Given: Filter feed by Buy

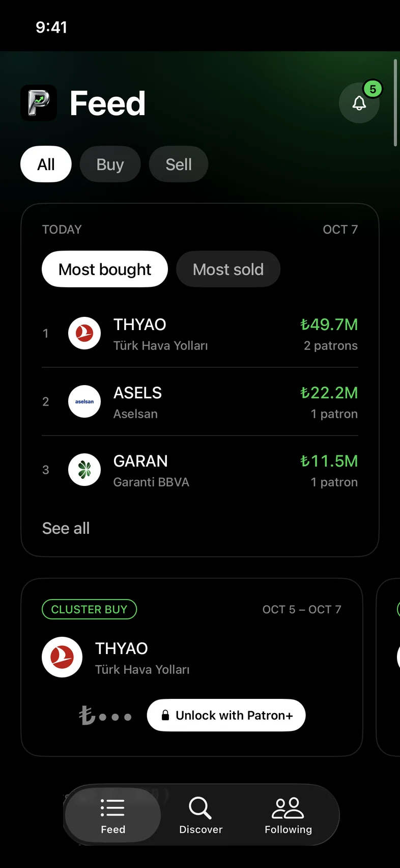Looking at the screenshot, I should coord(110,164).
